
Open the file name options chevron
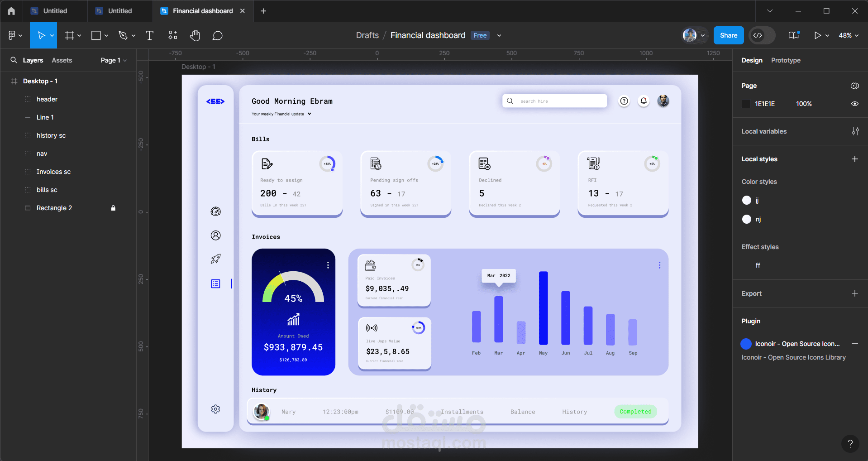499,35
